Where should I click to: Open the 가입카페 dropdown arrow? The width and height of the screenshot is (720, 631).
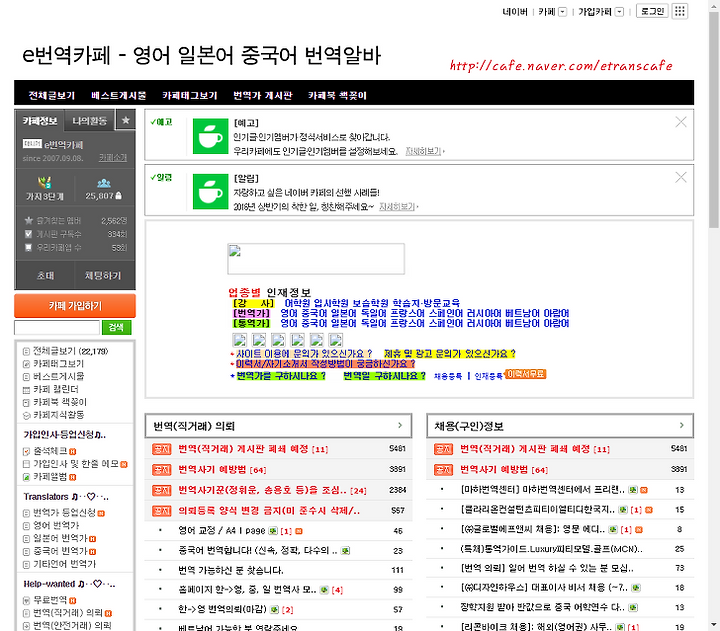point(619,11)
